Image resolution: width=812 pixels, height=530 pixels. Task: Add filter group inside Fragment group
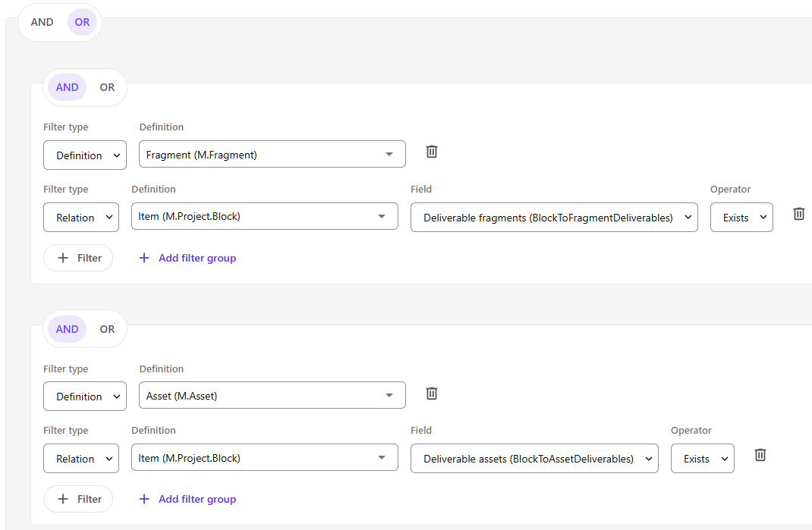(187, 258)
